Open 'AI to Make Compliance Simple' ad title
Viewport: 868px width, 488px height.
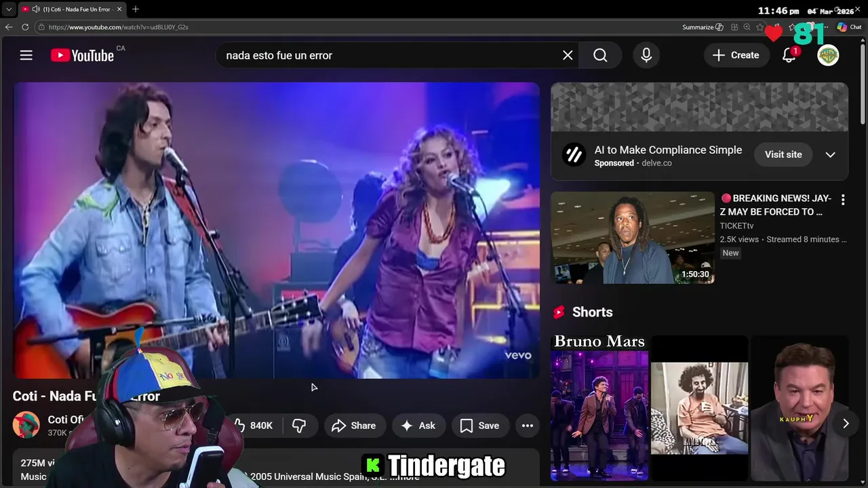(668, 150)
